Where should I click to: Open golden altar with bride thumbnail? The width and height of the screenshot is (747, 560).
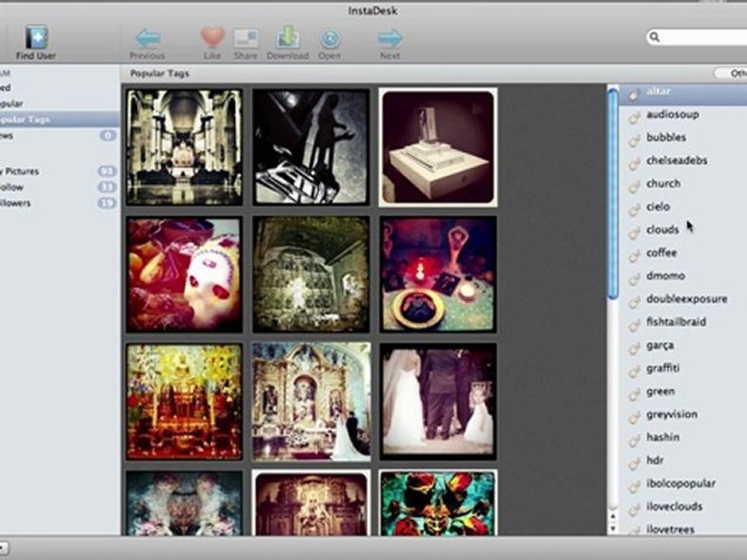tap(310, 401)
